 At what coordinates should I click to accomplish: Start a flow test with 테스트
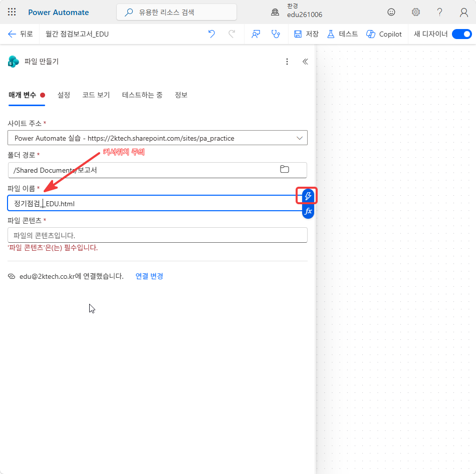pyautogui.click(x=342, y=34)
